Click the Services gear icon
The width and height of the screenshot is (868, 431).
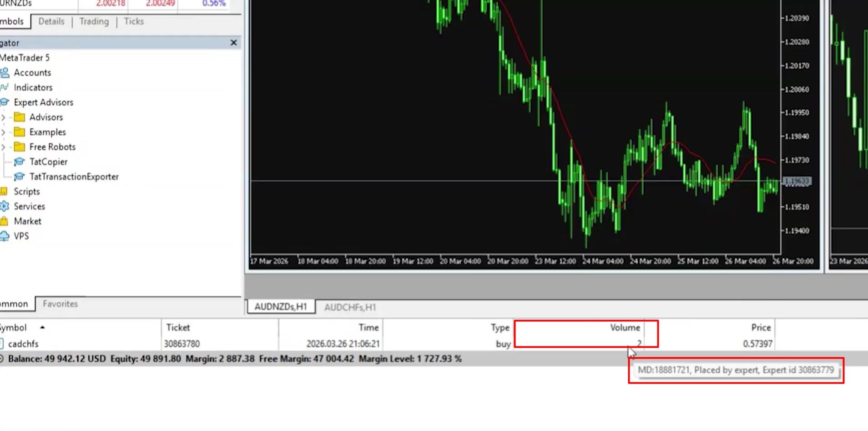pyautogui.click(x=5, y=207)
